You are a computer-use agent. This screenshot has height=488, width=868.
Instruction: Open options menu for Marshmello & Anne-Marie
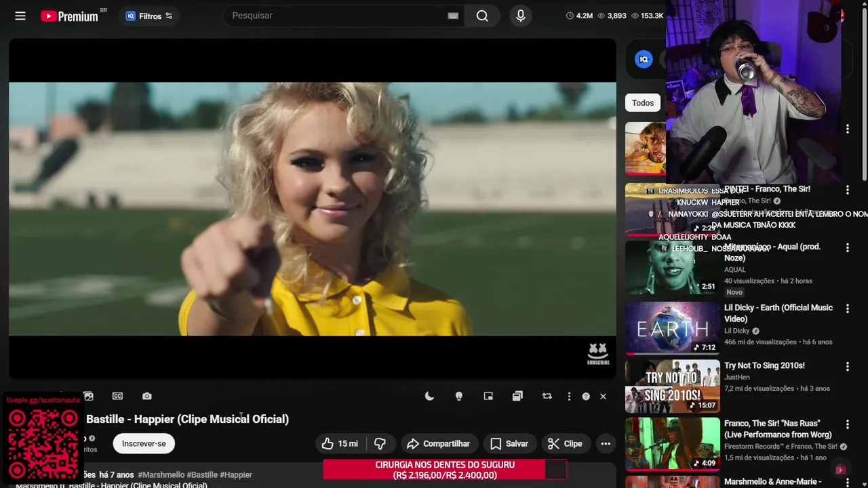(847, 482)
